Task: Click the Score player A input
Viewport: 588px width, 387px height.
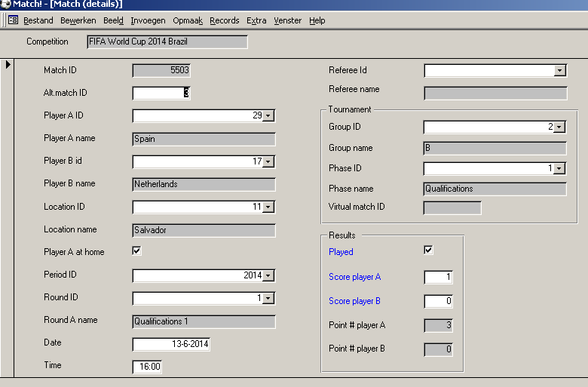Action: (439, 278)
